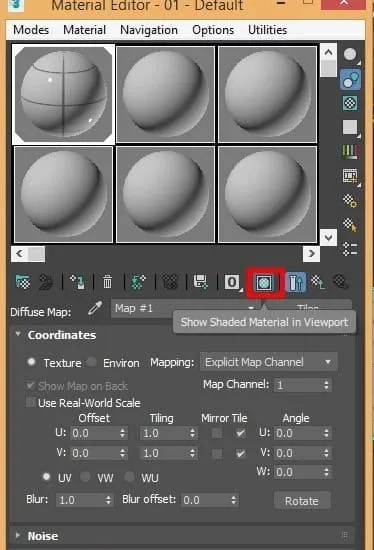Toggle the Show End Result icon
374x550 pixels.
point(296,282)
